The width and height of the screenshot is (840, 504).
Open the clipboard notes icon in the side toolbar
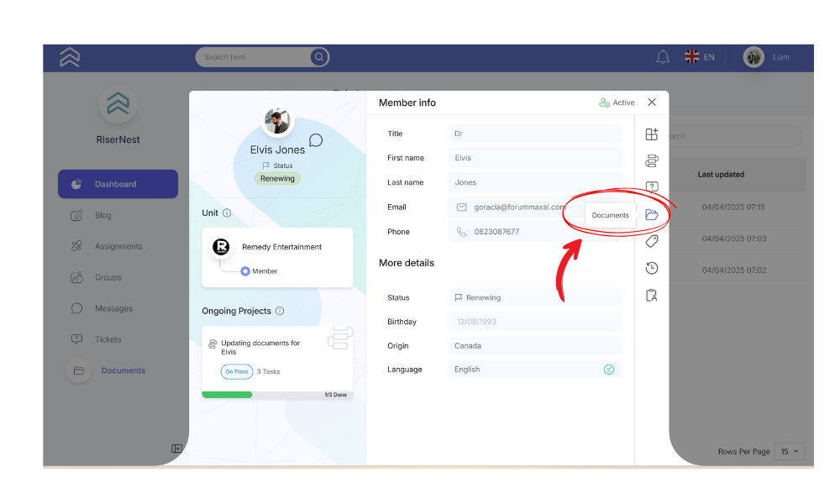652,295
